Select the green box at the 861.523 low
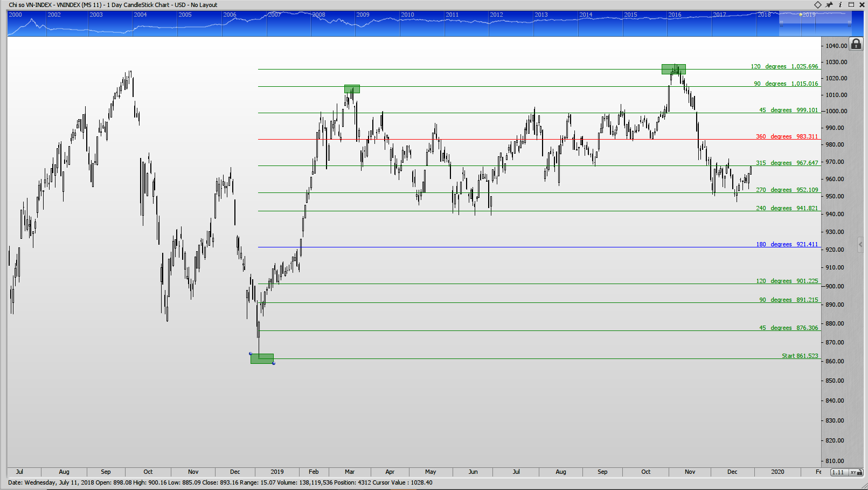 coord(262,358)
